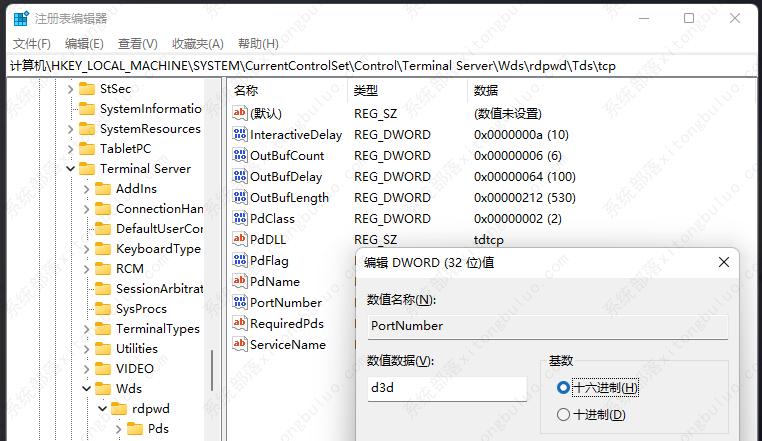Click the ServiceName string value icon

239,344
